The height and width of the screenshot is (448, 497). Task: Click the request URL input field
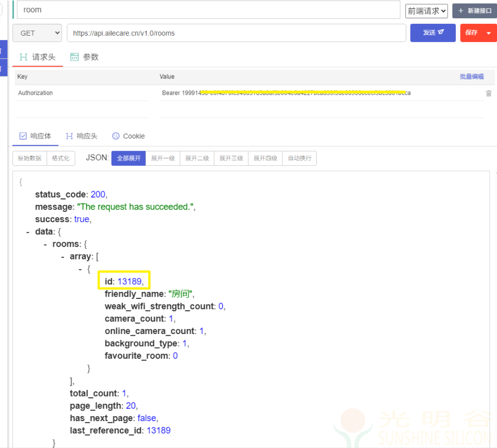tap(236, 33)
